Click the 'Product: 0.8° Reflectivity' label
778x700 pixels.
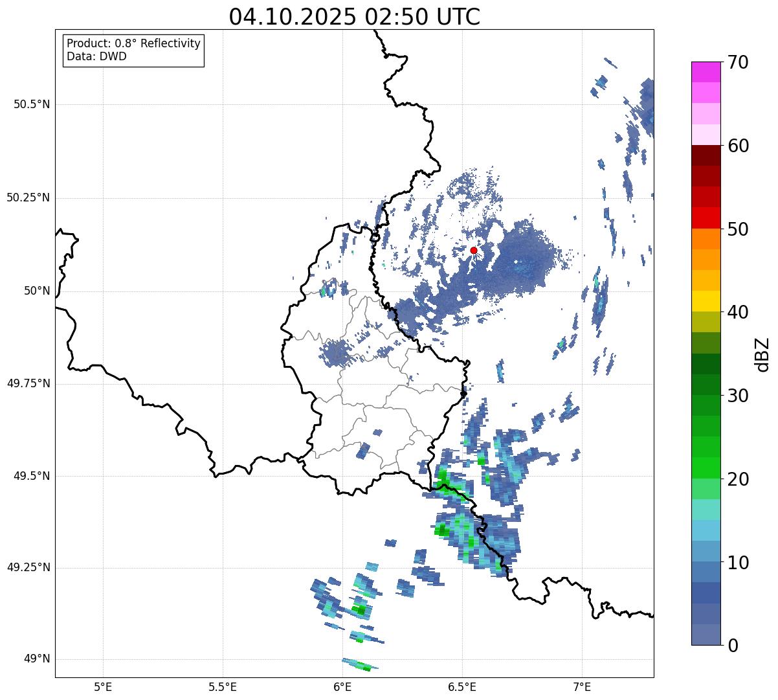click(x=134, y=43)
